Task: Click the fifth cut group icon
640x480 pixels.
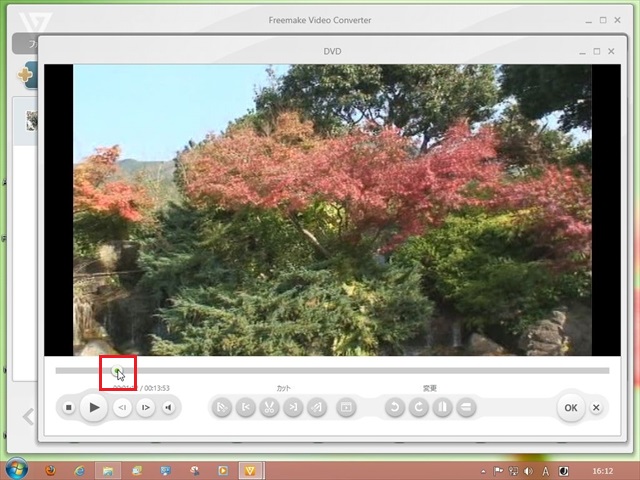Action: pos(317,407)
